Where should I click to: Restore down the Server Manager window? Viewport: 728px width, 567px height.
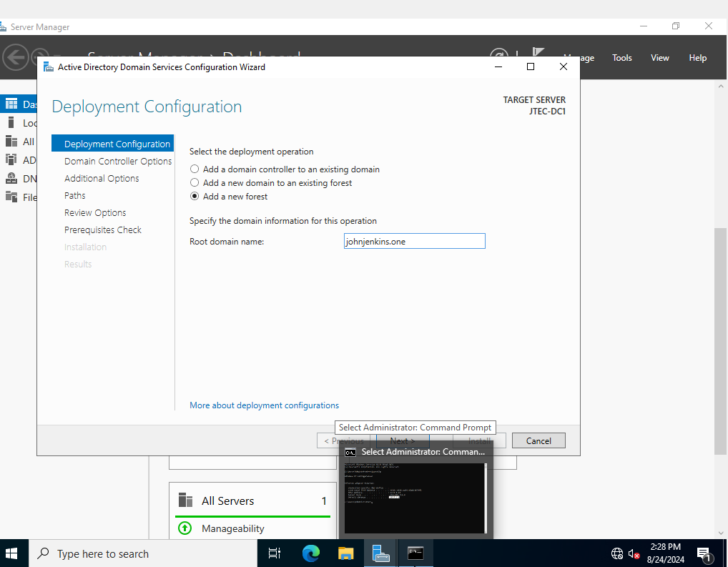pos(676,26)
